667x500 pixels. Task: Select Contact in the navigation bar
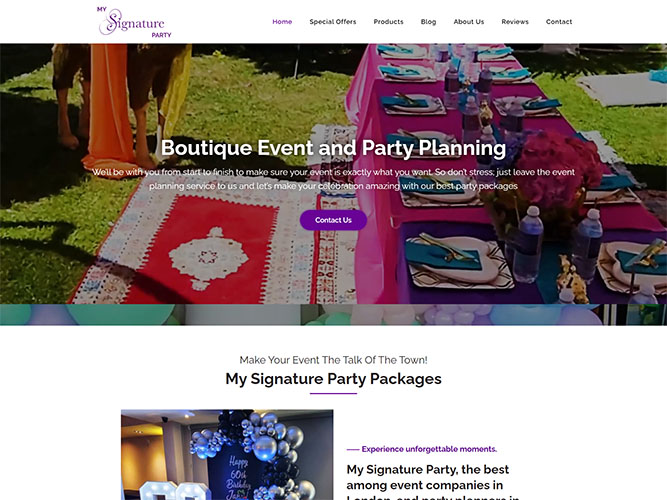pyautogui.click(x=559, y=22)
